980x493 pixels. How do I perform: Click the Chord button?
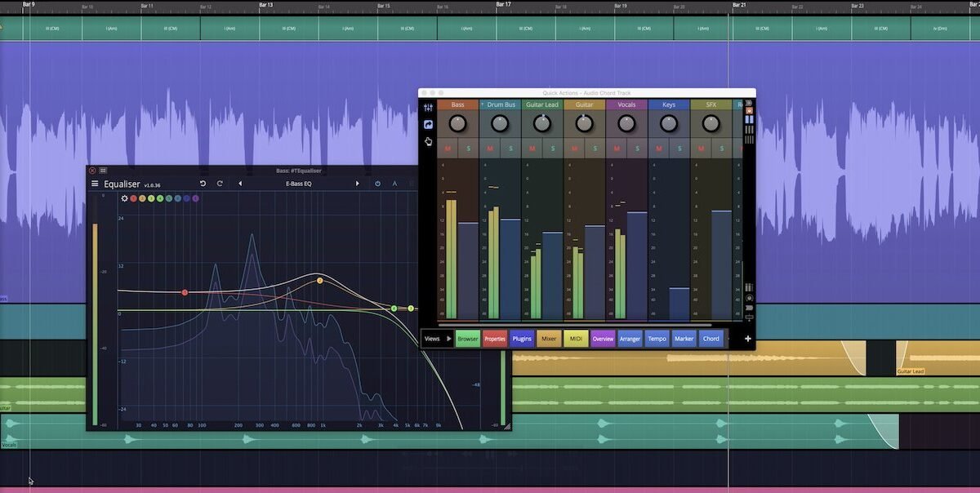711,339
